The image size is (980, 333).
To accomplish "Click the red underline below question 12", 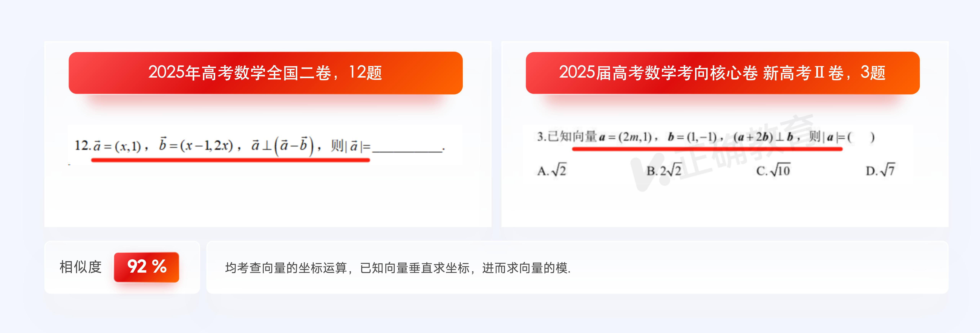I will pos(230,160).
